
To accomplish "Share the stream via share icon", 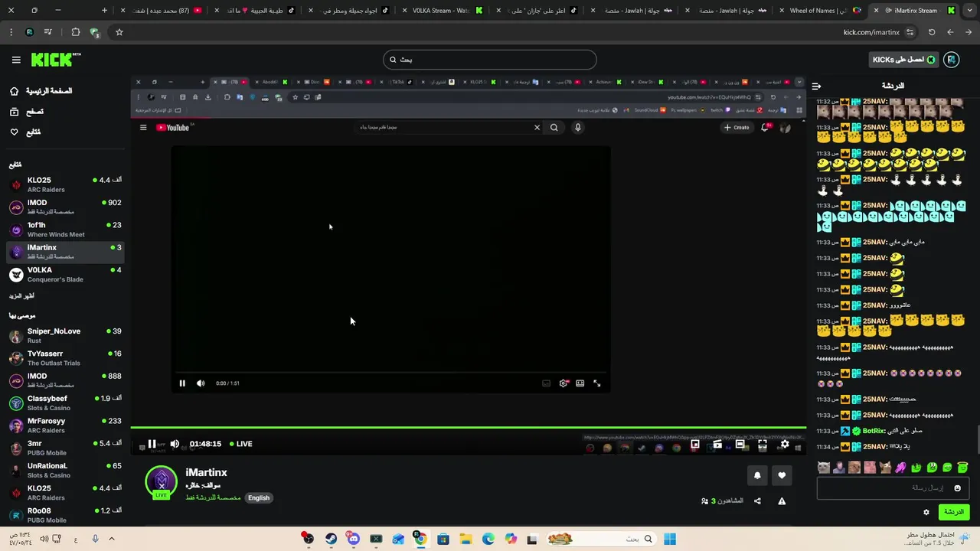I will [757, 501].
